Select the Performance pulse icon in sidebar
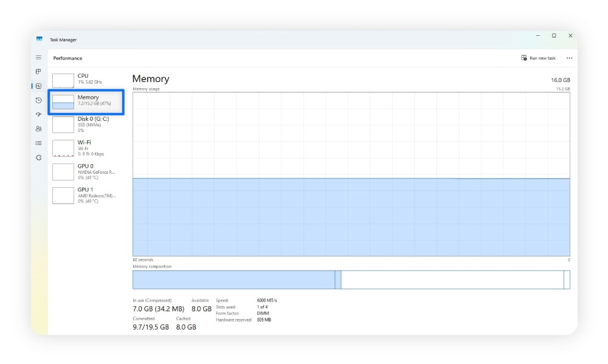Viewport: 608px width, 364px height. [38, 86]
